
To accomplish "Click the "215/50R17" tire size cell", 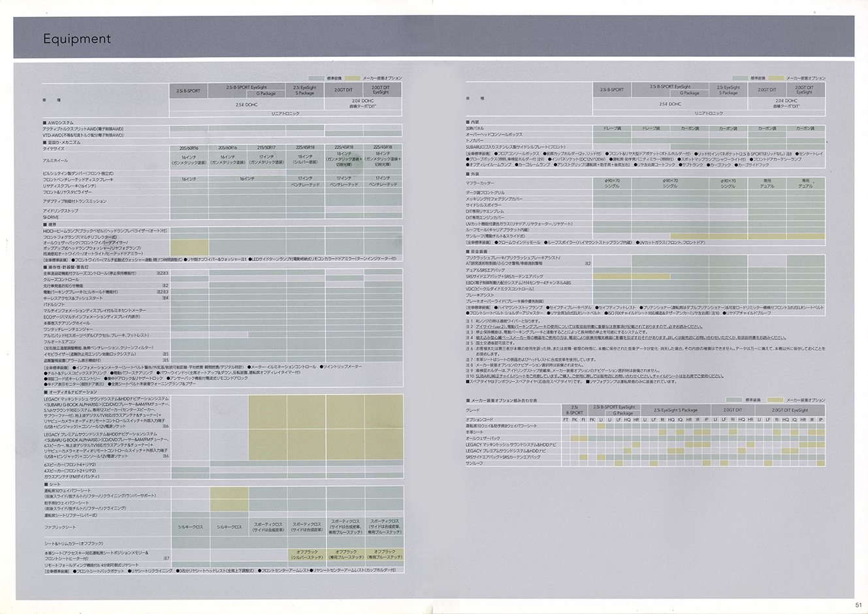I will pyautogui.click(x=266, y=148).
